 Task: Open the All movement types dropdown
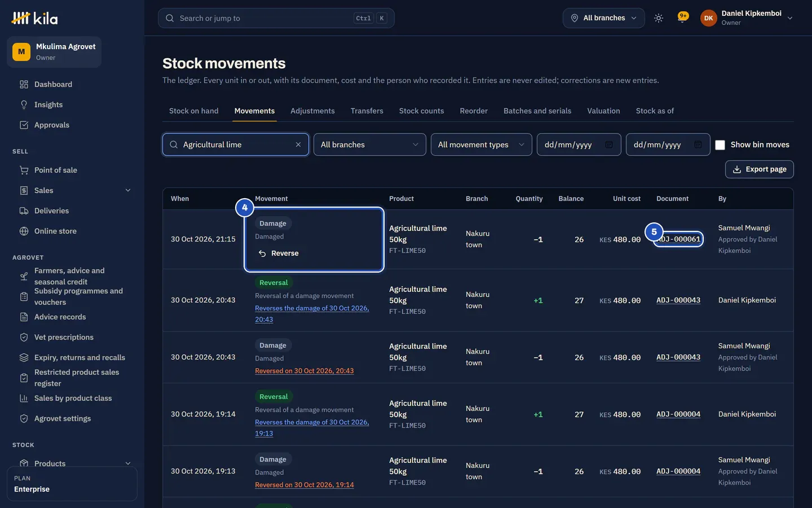point(482,144)
